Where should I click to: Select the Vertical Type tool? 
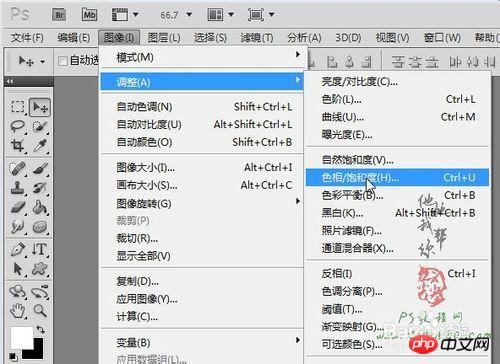point(40,249)
